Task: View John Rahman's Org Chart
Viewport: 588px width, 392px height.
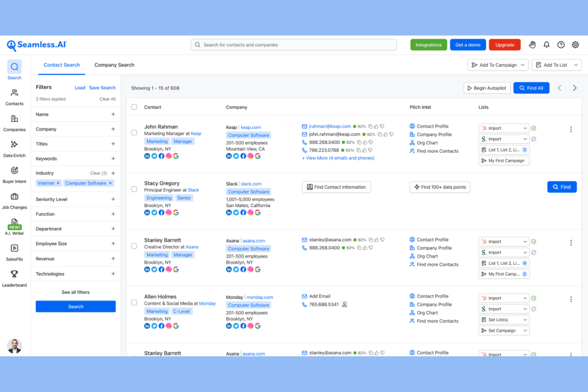Action: pos(427,143)
